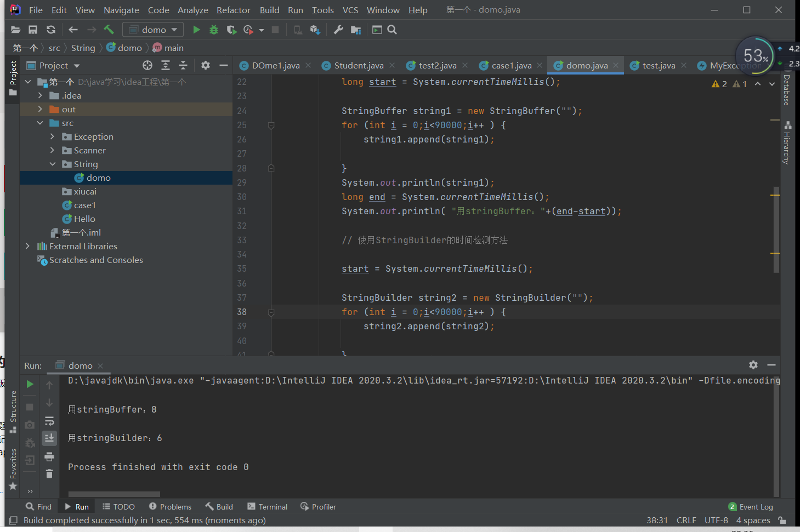The image size is (800, 532).
Task: Expand the Exception package
Action: pyautogui.click(x=53, y=136)
